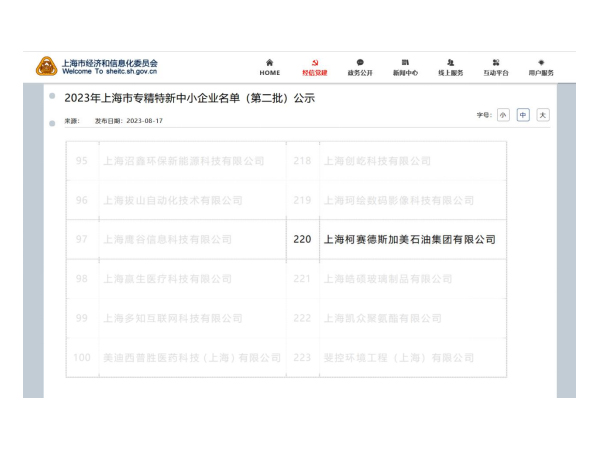600x450 pixels.
Task: Select row 220 上海柯赛德斯加美石油集团有限公司
Action: point(408,240)
